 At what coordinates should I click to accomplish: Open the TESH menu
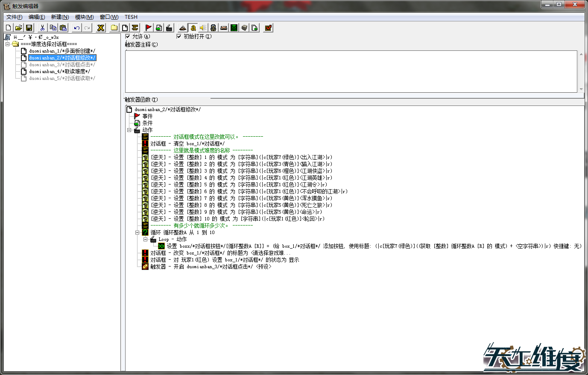[131, 17]
